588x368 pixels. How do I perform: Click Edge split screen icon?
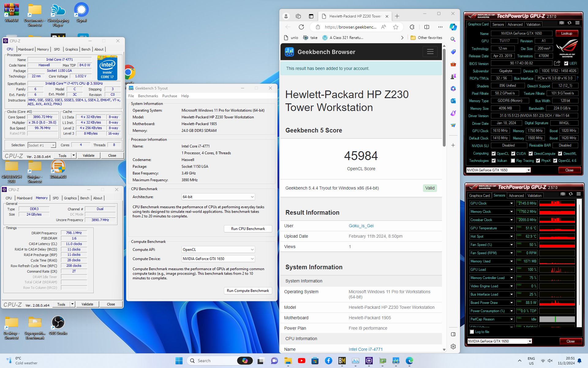pos(427,27)
